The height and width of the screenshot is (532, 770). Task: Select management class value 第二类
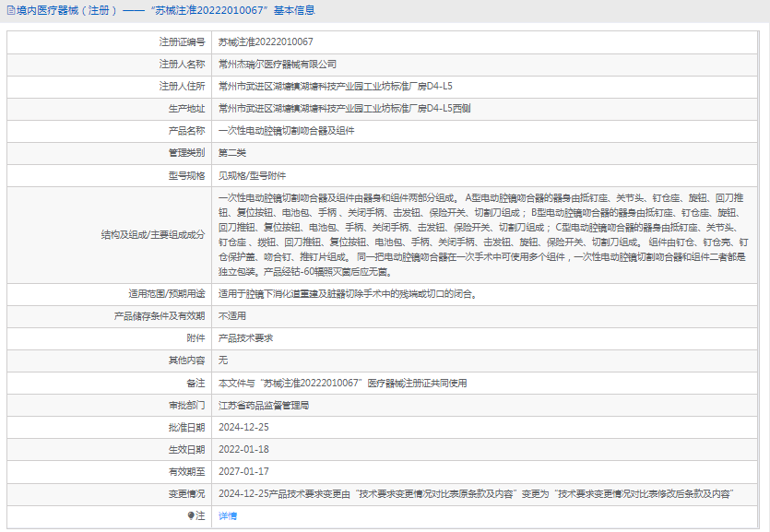click(x=231, y=153)
